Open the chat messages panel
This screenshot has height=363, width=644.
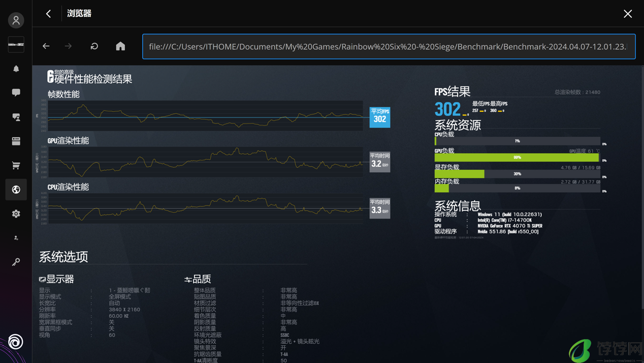tap(16, 93)
